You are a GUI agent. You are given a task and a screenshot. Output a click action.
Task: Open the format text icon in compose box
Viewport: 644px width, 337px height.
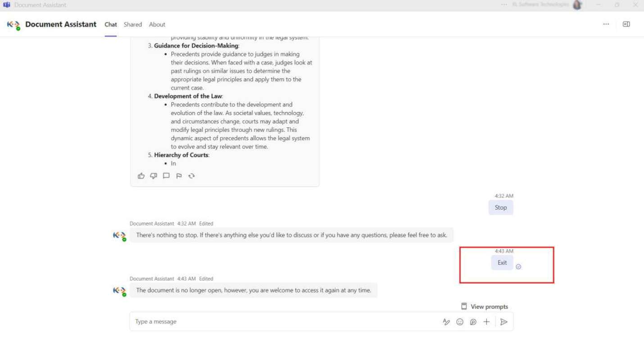pyautogui.click(x=446, y=322)
